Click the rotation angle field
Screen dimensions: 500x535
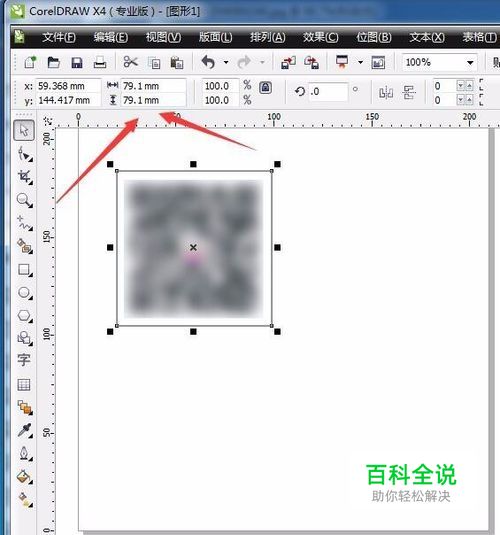[328, 91]
